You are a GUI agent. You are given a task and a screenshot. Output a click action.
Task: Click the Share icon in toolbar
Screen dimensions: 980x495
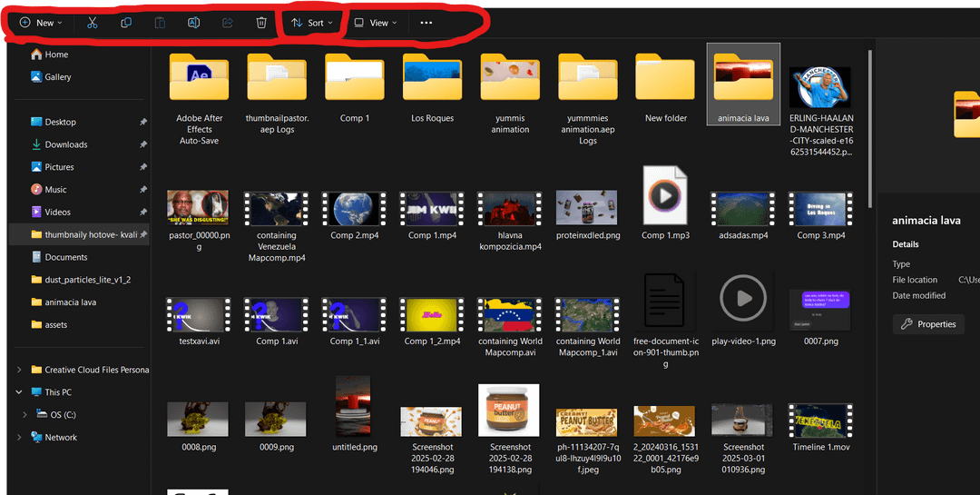(228, 23)
